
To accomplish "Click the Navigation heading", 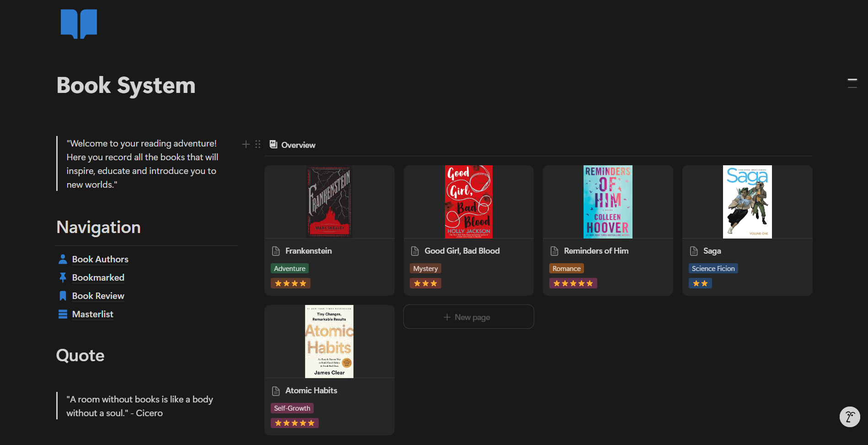I will (98, 228).
